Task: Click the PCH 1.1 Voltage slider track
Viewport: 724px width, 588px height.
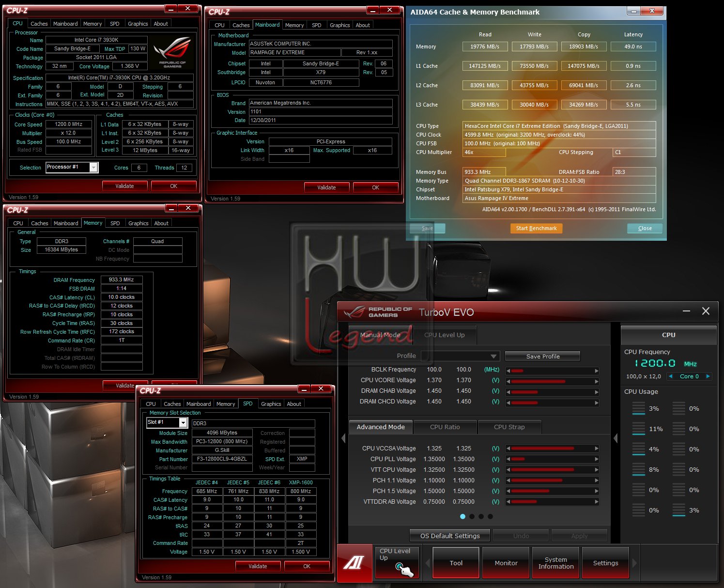Action: point(553,480)
